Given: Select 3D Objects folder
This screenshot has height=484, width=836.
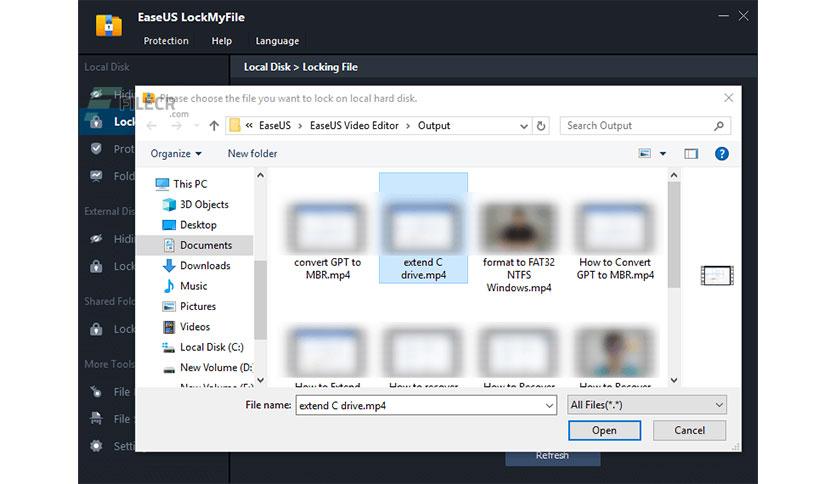Looking at the screenshot, I should tap(196, 204).
